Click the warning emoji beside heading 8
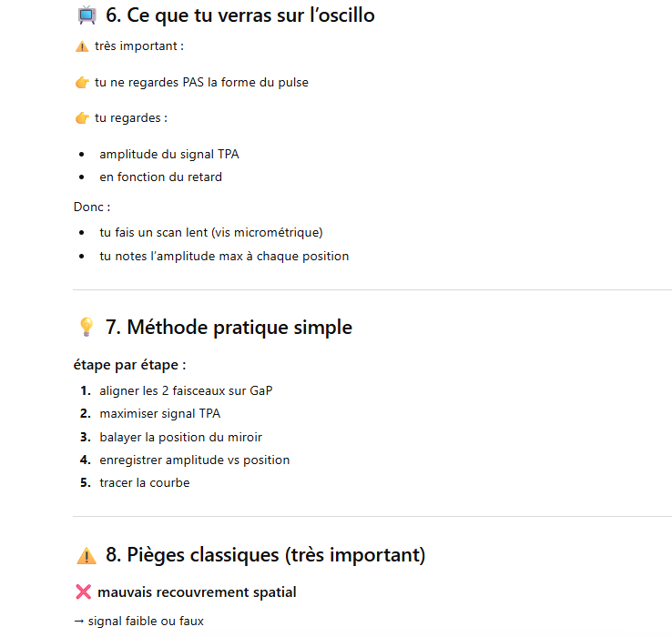The height and width of the screenshot is (637, 672). pyautogui.click(x=87, y=555)
